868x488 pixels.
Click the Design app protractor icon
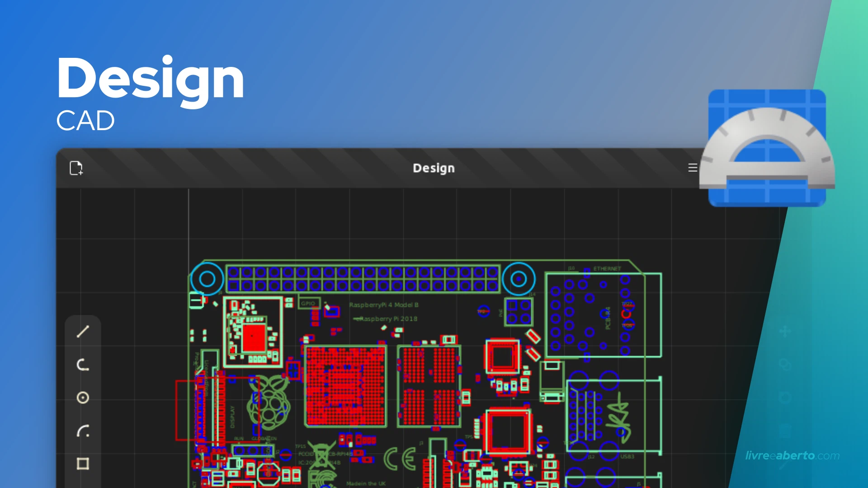tap(767, 147)
